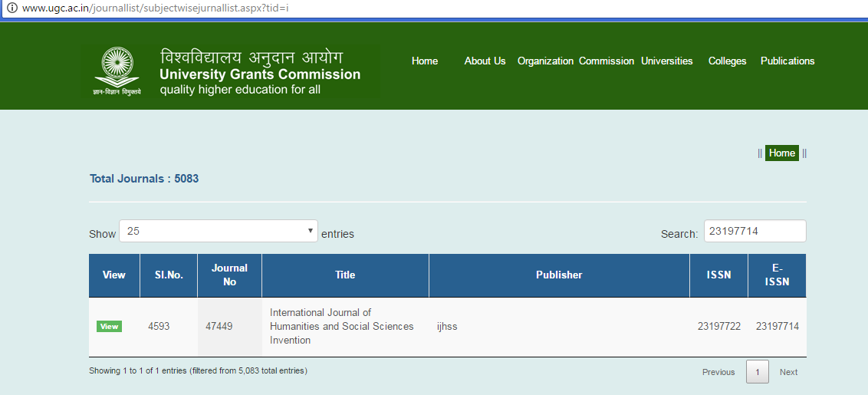Click the Search input field
868x395 pixels.
(x=755, y=231)
